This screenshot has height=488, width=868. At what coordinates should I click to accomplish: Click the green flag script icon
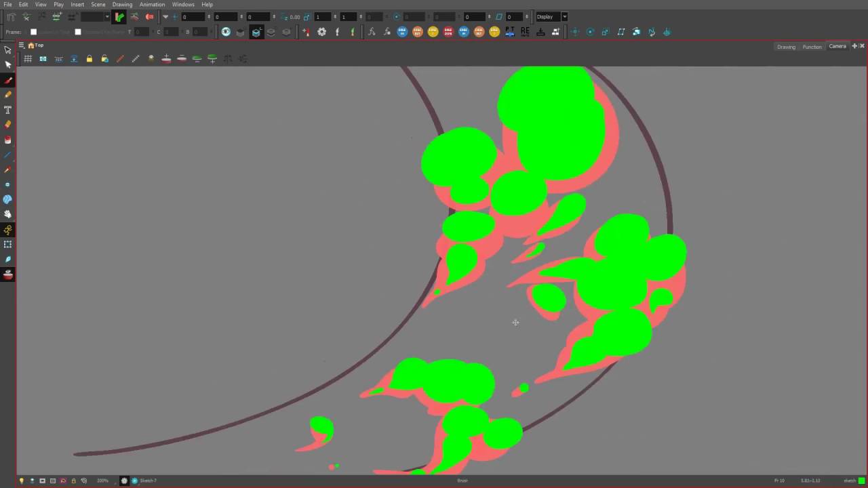coord(353,32)
